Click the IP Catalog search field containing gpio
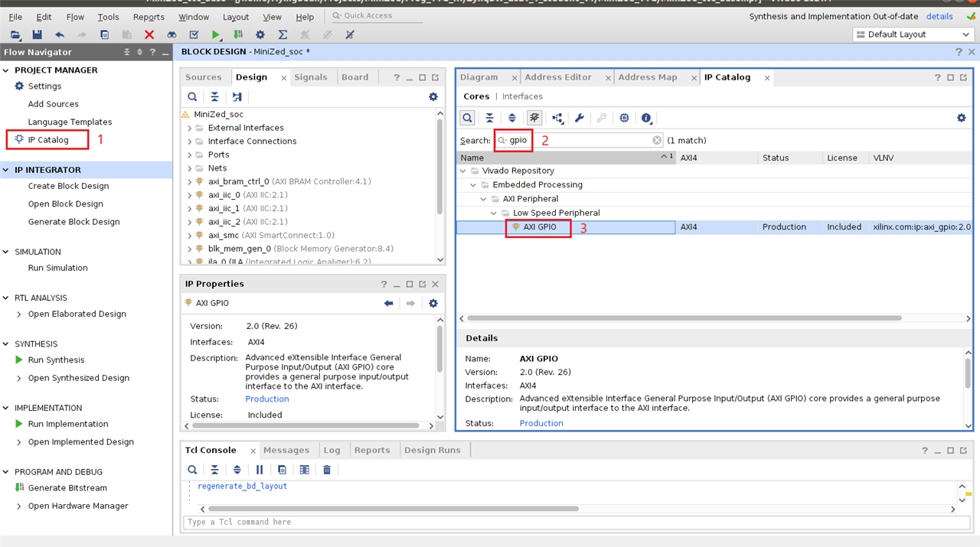 click(x=579, y=141)
